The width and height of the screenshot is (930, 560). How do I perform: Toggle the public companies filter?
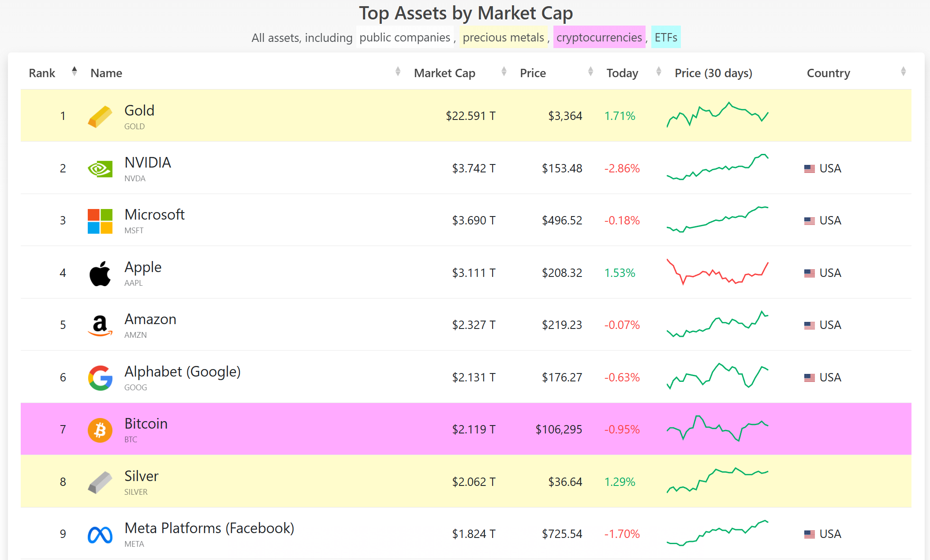click(405, 37)
